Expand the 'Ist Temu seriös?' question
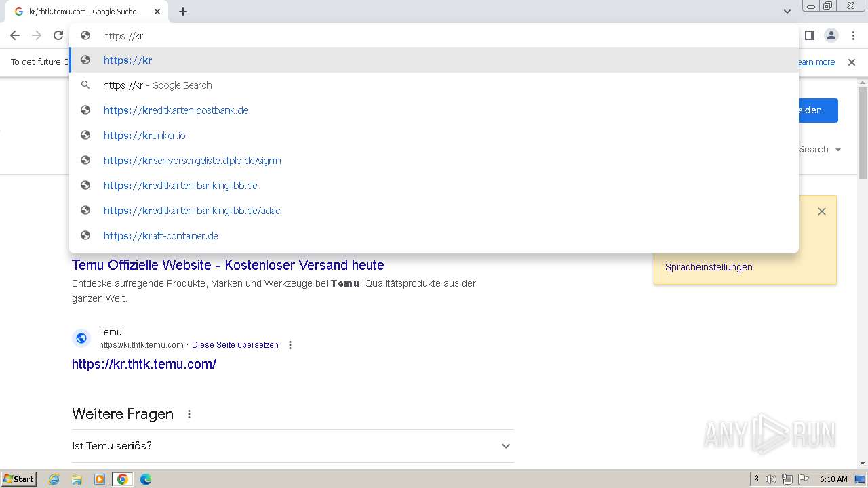868x488 pixels. click(292, 446)
